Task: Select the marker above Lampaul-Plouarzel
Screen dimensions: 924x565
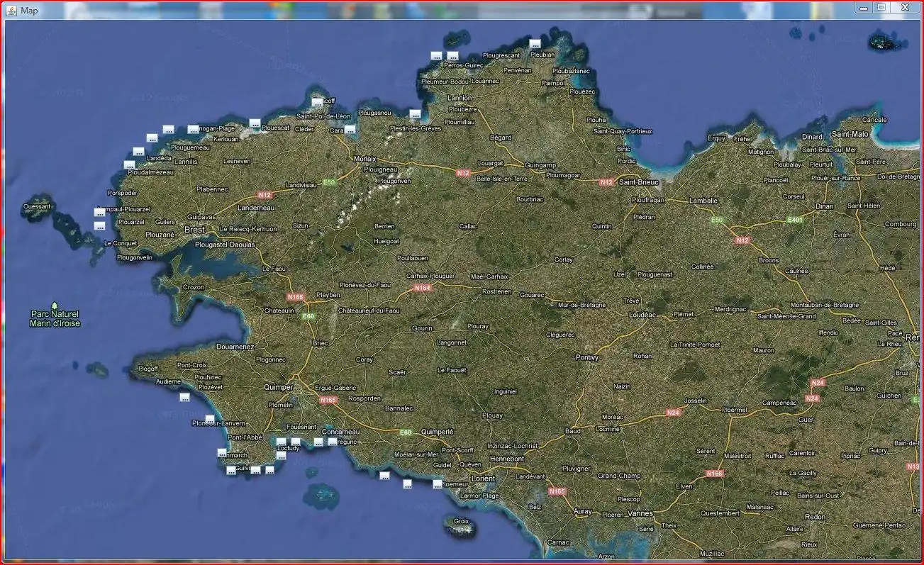Action: (x=99, y=213)
